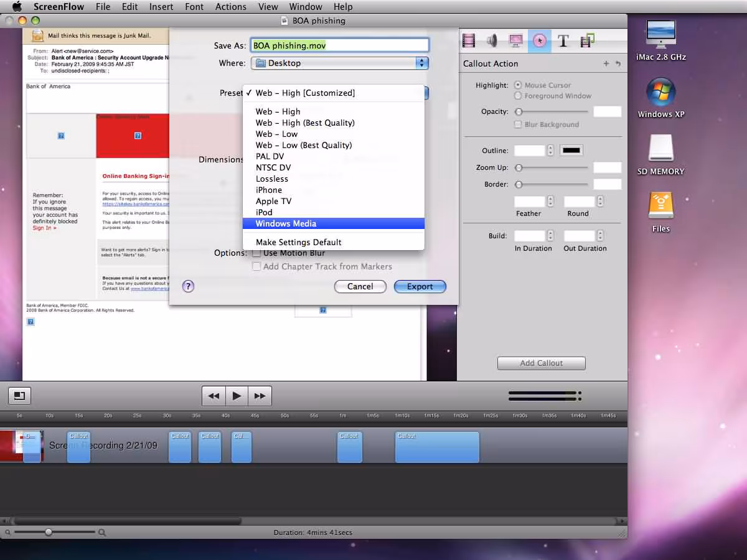The height and width of the screenshot is (560, 747).
Task: Choose the Lossless preset
Action: click(334, 179)
